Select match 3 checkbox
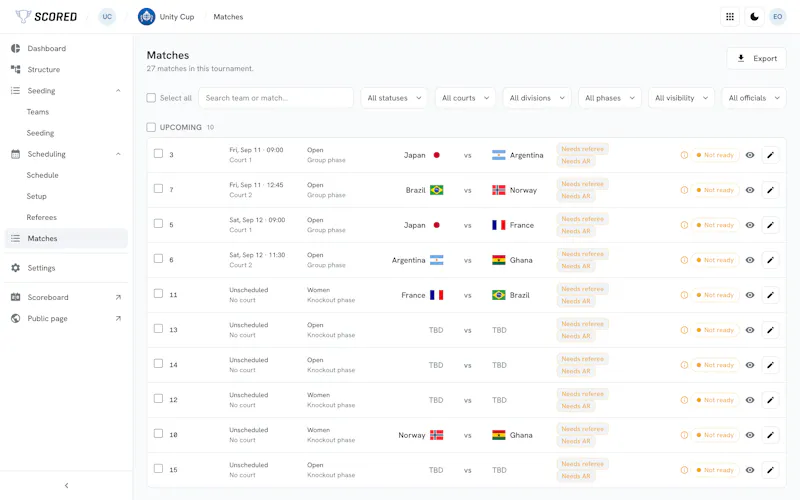 [x=159, y=154]
